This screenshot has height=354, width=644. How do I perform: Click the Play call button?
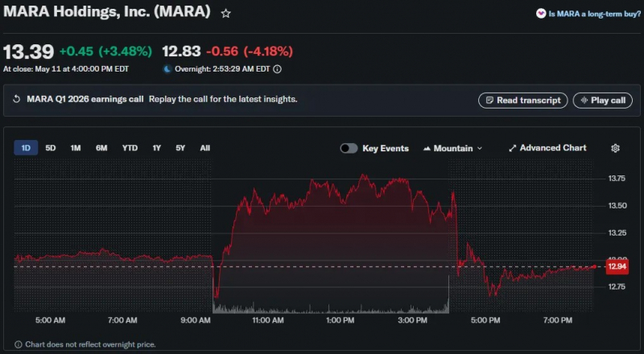pos(602,101)
